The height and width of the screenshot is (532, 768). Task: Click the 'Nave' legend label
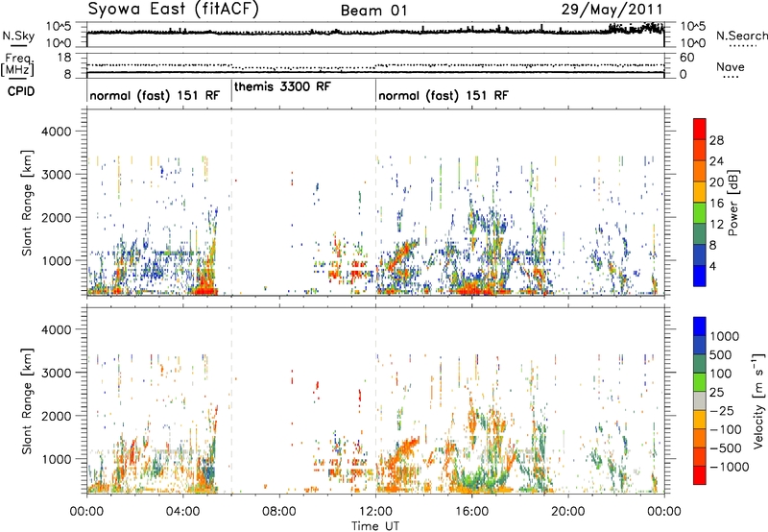[731, 67]
